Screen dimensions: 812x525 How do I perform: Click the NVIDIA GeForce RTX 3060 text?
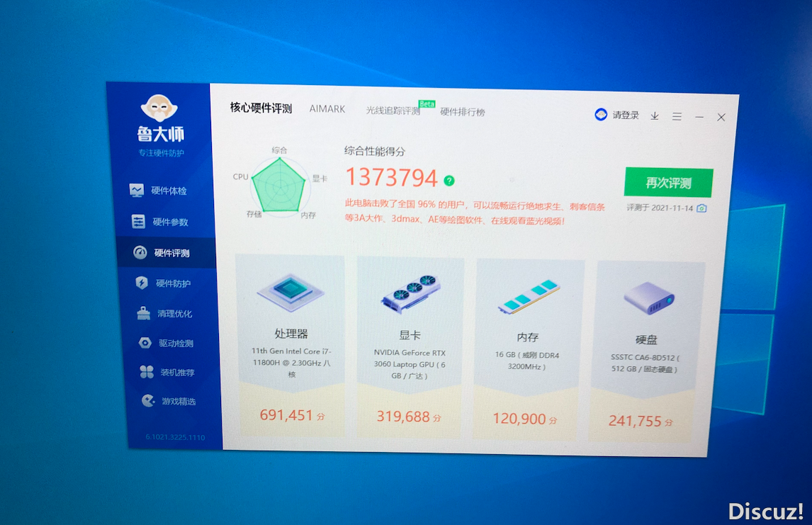[x=410, y=364]
